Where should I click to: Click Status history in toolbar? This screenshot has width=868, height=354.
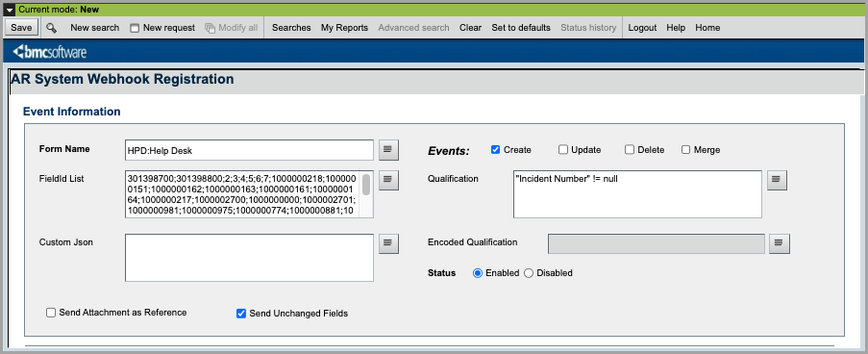588,28
